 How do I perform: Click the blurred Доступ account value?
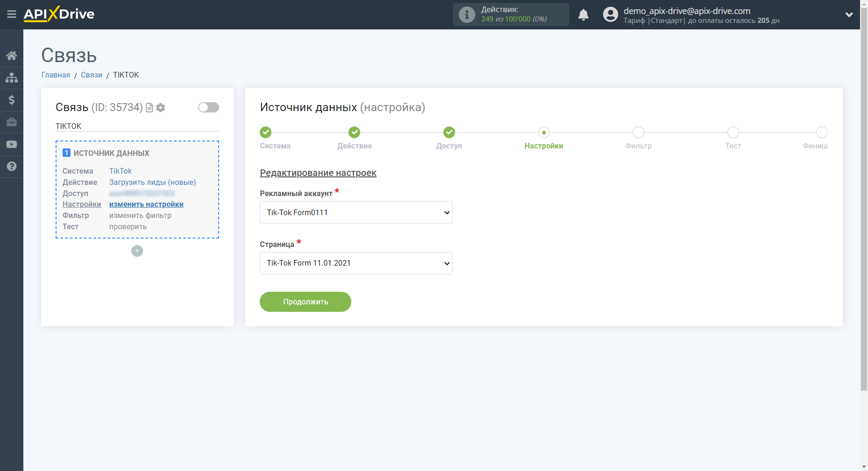142,194
